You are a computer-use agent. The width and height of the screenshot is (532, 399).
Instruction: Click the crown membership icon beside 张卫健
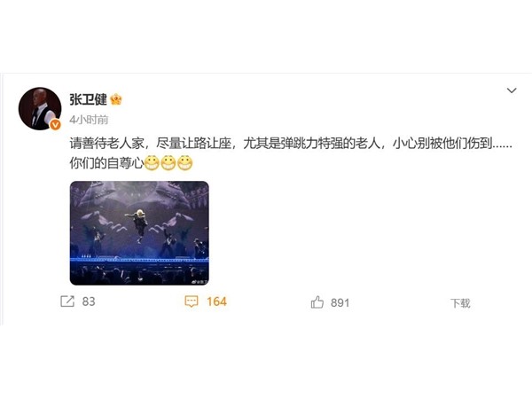(x=116, y=99)
